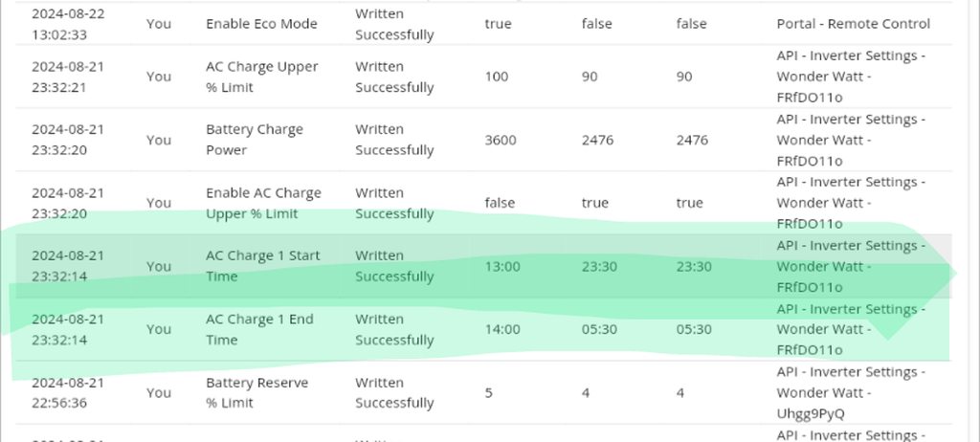This screenshot has height=442, width=980.
Task: Click the value 100 in the AC Charge Upper row
Action: pyautogui.click(x=497, y=77)
